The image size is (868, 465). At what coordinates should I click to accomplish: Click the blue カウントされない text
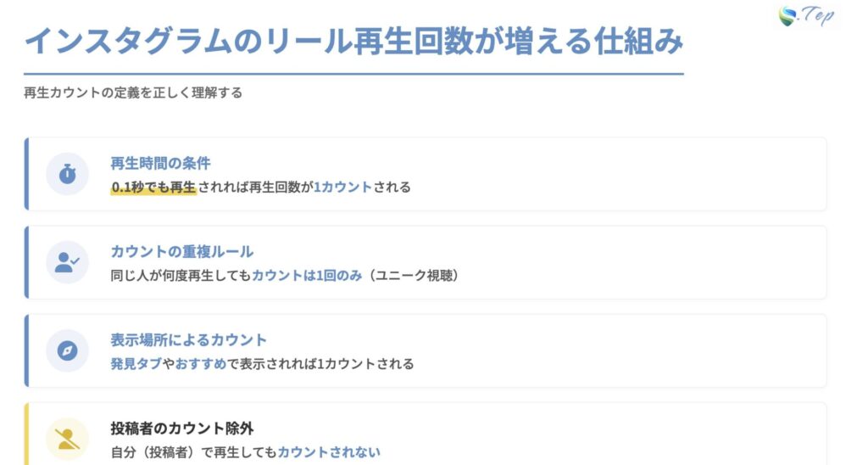pos(329,452)
